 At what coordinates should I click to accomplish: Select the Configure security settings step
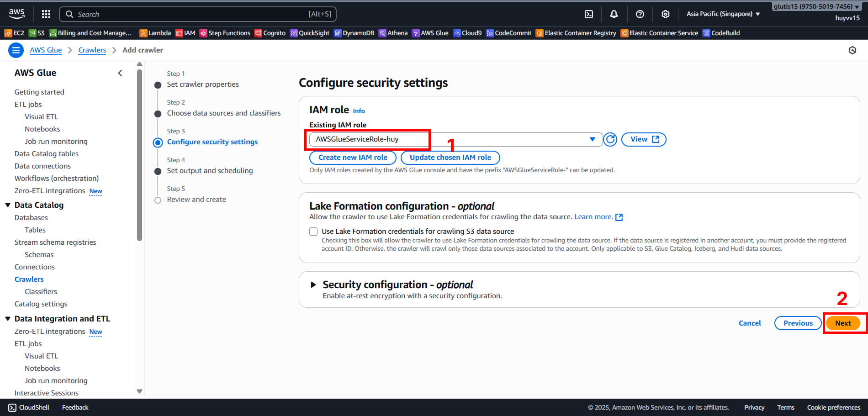212,142
